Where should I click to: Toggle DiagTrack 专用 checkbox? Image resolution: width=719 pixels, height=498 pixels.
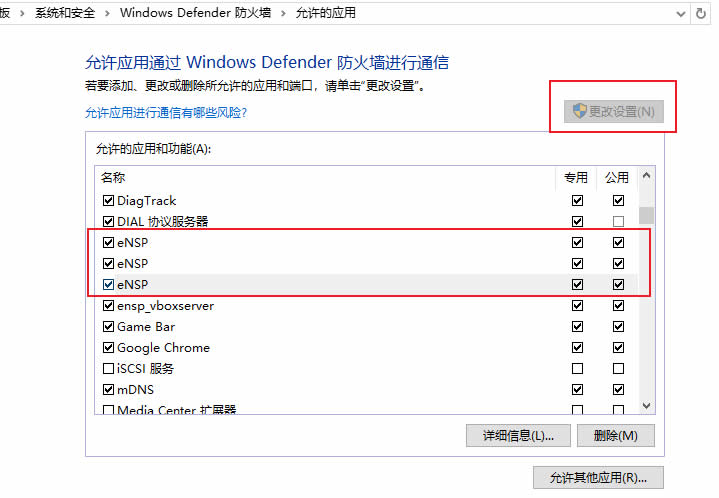[577, 200]
